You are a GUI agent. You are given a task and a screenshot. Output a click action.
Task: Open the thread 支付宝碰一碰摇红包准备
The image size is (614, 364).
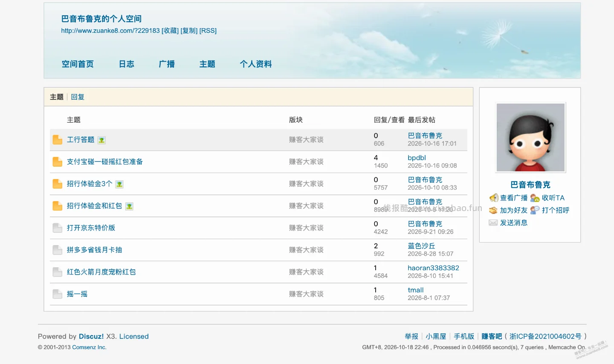pyautogui.click(x=105, y=162)
